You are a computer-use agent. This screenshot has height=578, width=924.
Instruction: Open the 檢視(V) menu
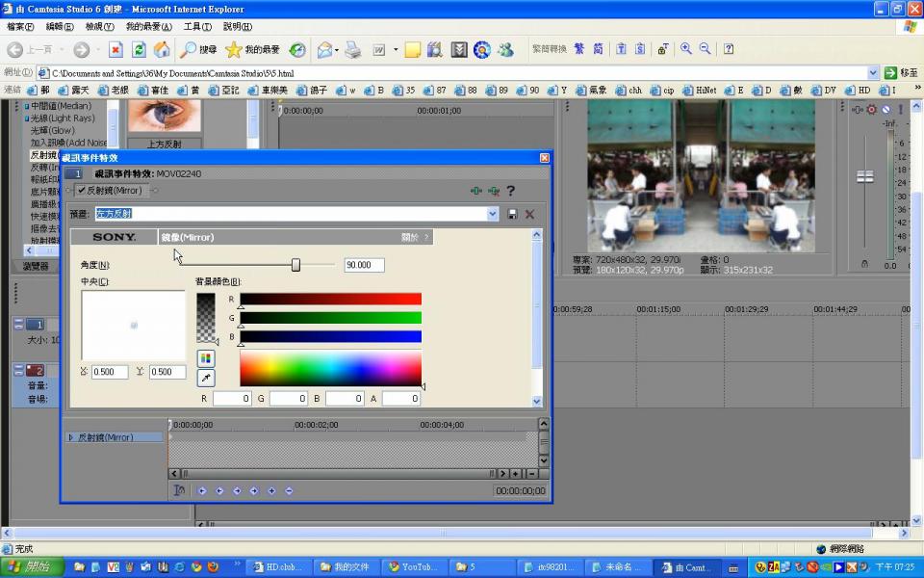pyautogui.click(x=99, y=27)
